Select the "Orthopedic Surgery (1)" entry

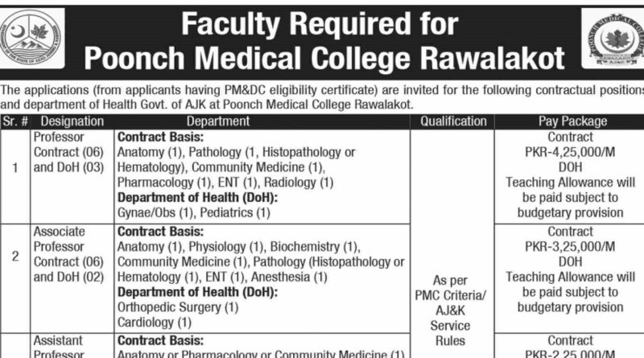click(178, 307)
